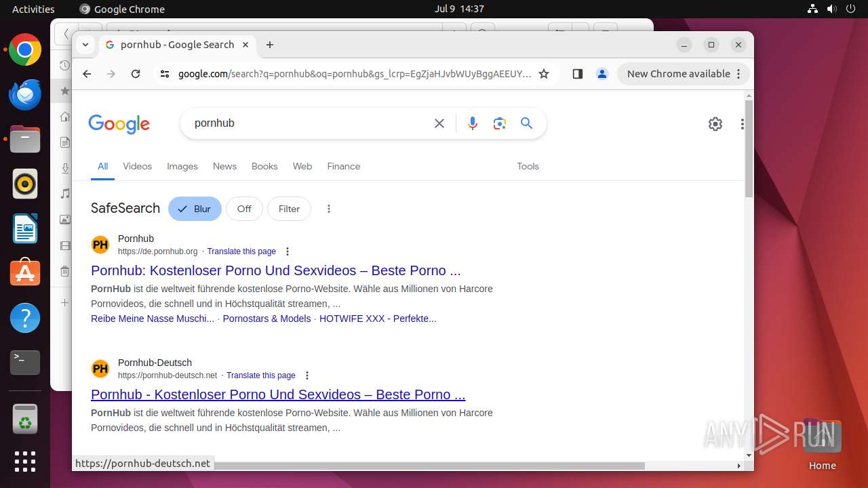The image size is (868, 488).
Task: Launch Google Chrome from dock
Action: click(x=25, y=50)
